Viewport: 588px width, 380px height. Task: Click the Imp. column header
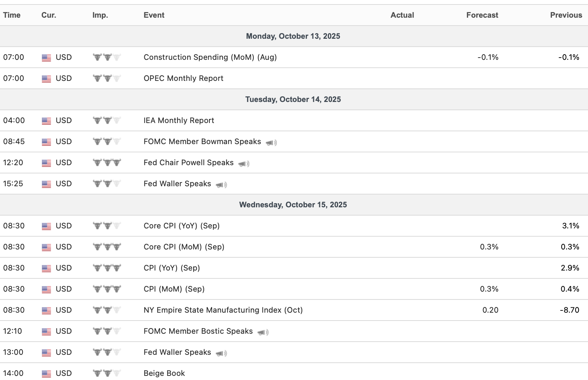coord(100,15)
